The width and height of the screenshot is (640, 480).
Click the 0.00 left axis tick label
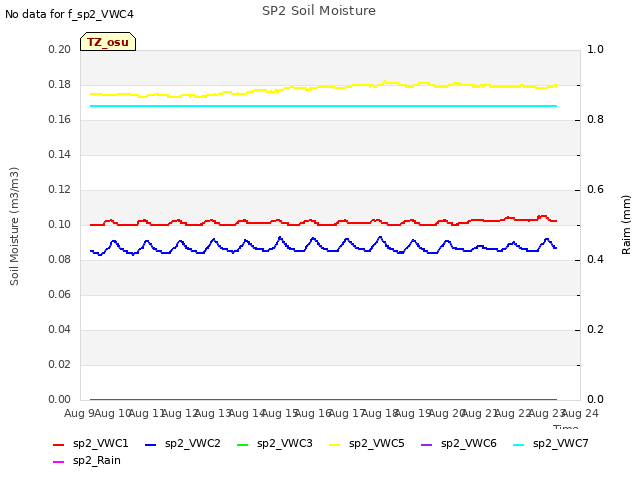coord(60,400)
